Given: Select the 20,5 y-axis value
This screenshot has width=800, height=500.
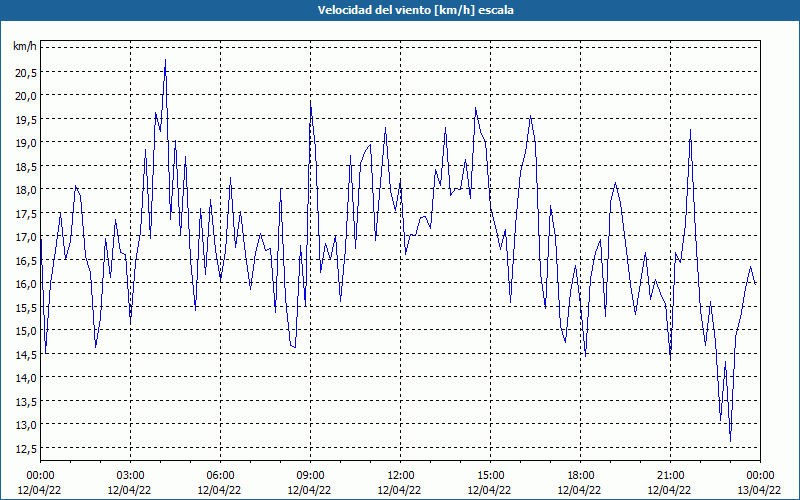Looking at the screenshot, I should (x=26, y=72).
